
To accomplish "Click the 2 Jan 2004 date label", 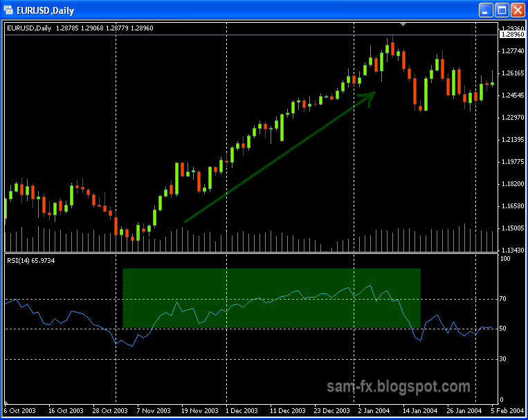I will [x=374, y=410].
